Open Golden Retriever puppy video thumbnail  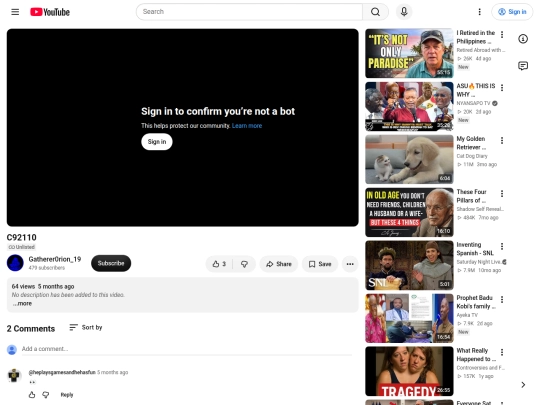pyautogui.click(x=409, y=159)
